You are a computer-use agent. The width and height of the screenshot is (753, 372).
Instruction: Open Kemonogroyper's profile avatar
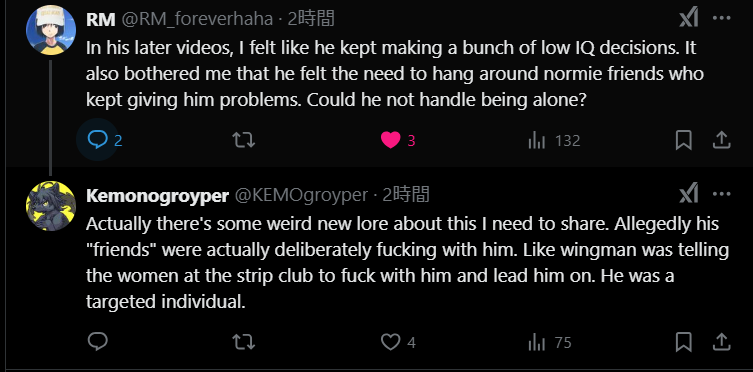(50, 206)
